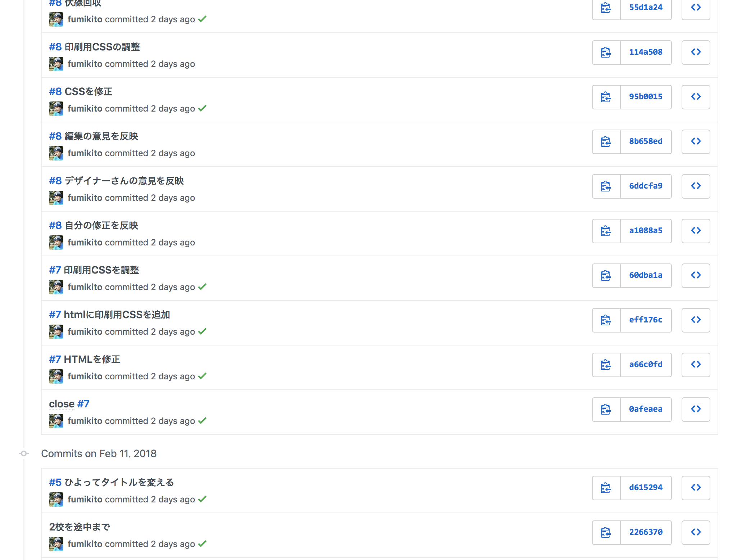Viewport: 737px width, 560px height.
Task: Show status check for close #7 commit
Action: pos(202,420)
